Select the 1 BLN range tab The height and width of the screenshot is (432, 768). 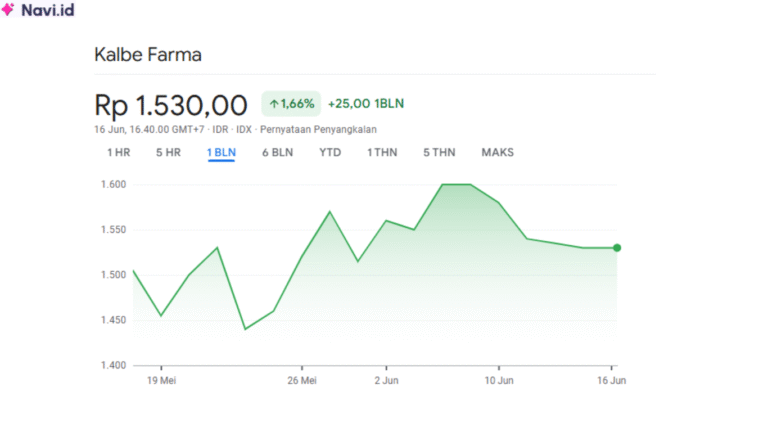pyautogui.click(x=221, y=152)
